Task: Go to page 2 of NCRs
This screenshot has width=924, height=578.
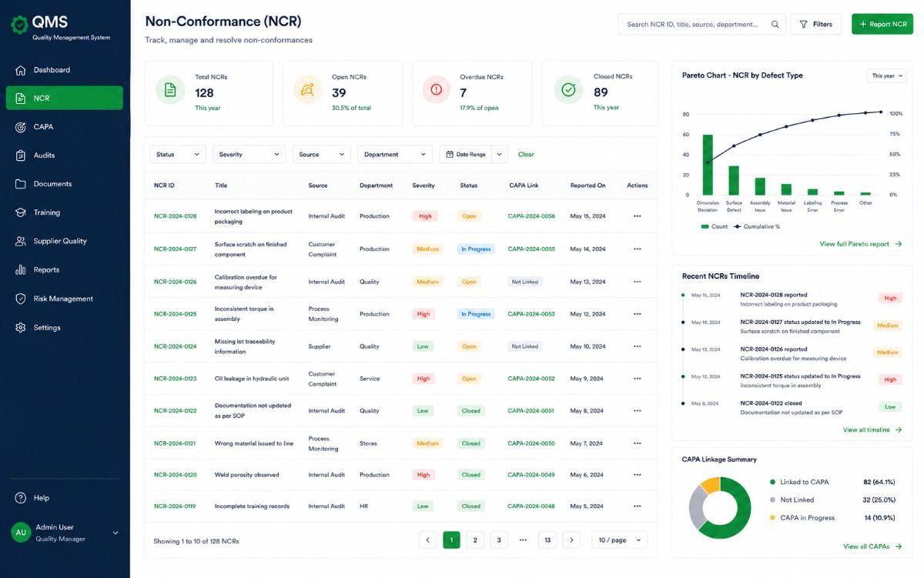Action: (x=475, y=540)
